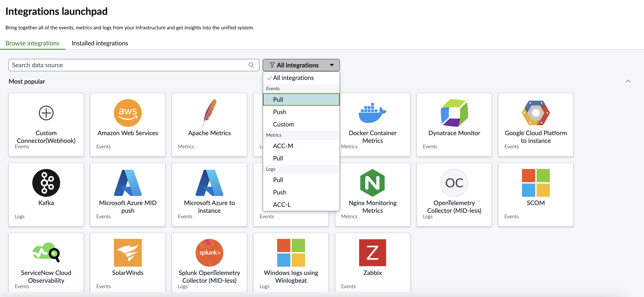Open the Zabbix title link
Viewport: 644px width, 297px height.
(372, 273)
